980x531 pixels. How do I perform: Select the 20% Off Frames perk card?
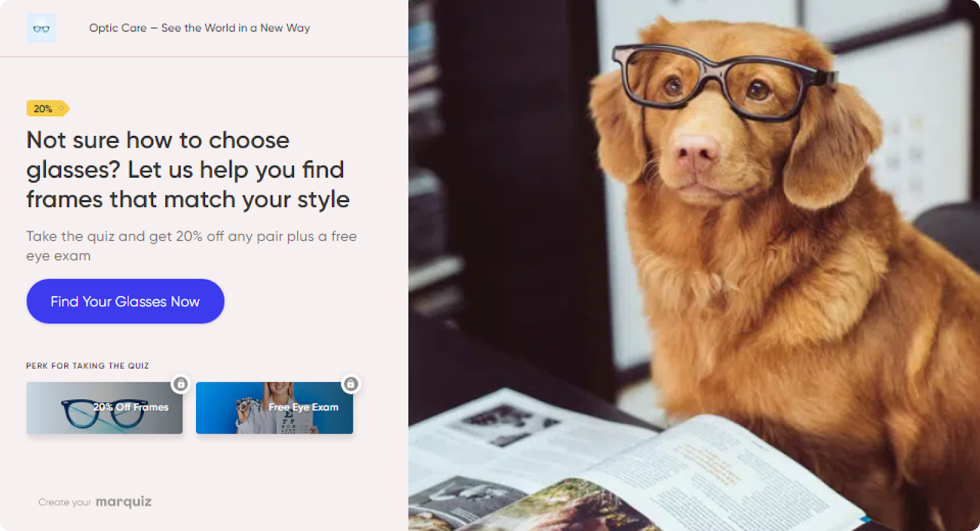[x=105, y=408]
